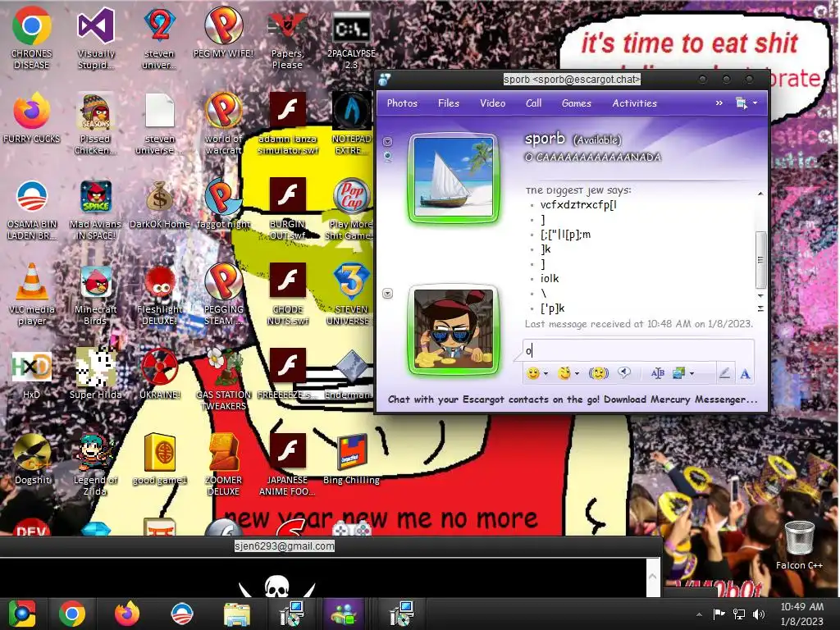The height and width of the screenshot is (630, 840).
Task: Show hidden tray icons arrow
Action: click(x=699, y=614)
